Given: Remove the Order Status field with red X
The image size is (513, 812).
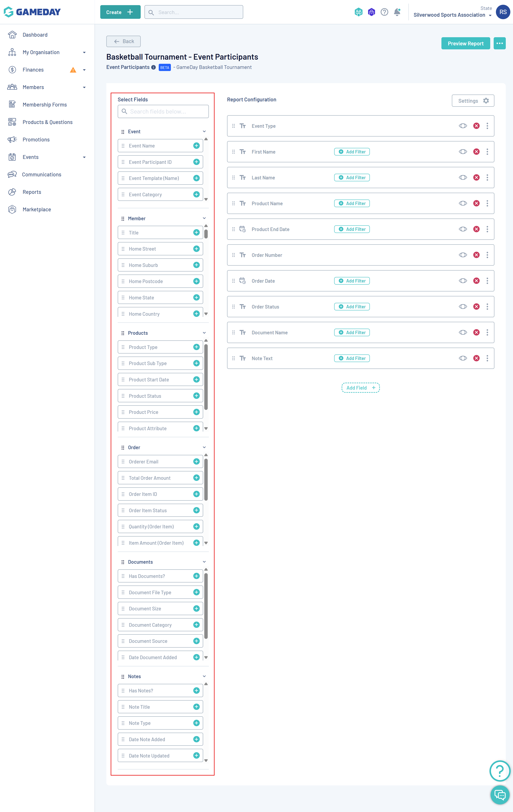Looking at the screenshot, I should pyautogui.click(x=476, y=307).
